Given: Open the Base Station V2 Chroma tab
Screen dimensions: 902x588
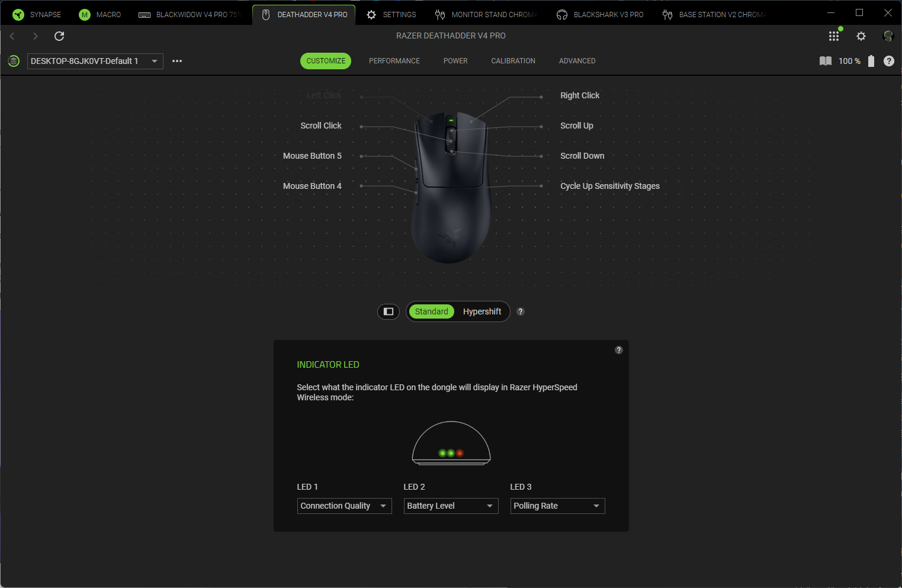Looking at the screenshot, I should pos(715,15).
